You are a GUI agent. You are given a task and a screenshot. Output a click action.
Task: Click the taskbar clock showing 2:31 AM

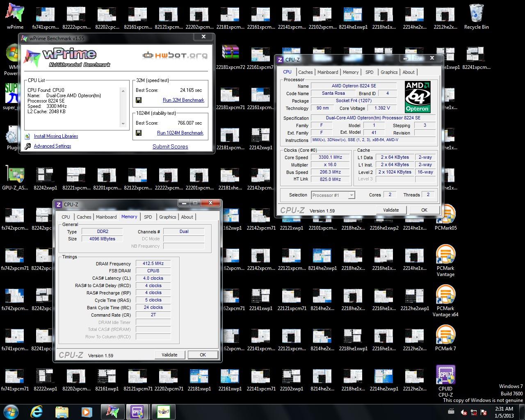[504, 412]
